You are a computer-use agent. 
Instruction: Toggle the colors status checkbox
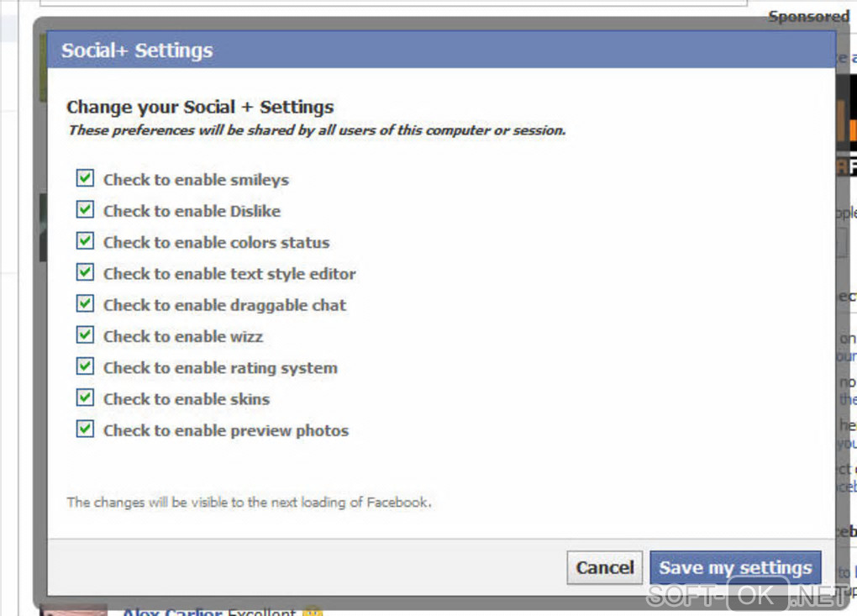click(x=85, y=241)
